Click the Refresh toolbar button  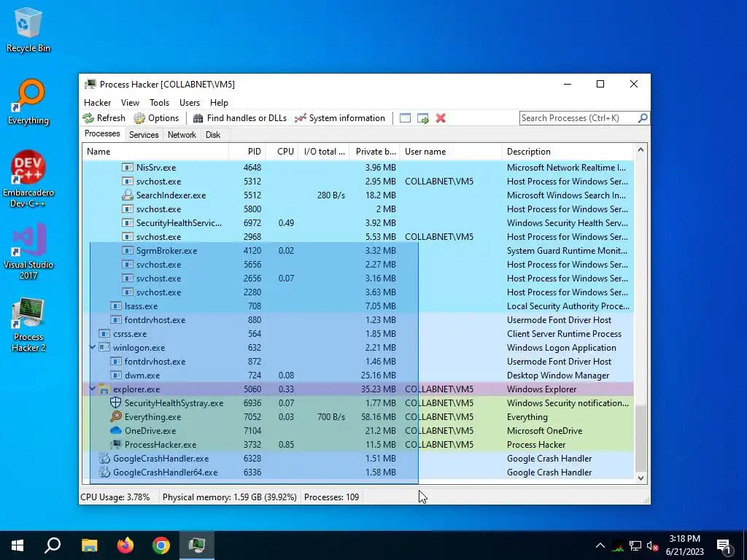tap(104, 118)
